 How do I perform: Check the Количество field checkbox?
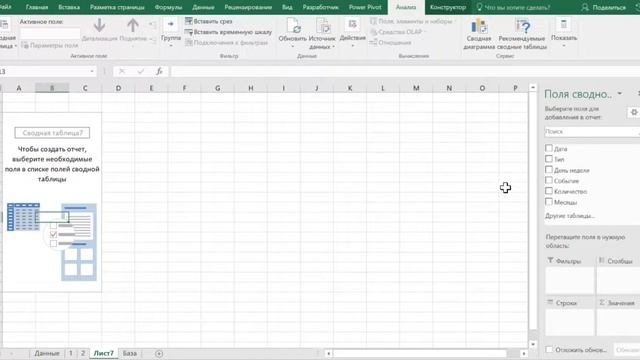point(549,191)
